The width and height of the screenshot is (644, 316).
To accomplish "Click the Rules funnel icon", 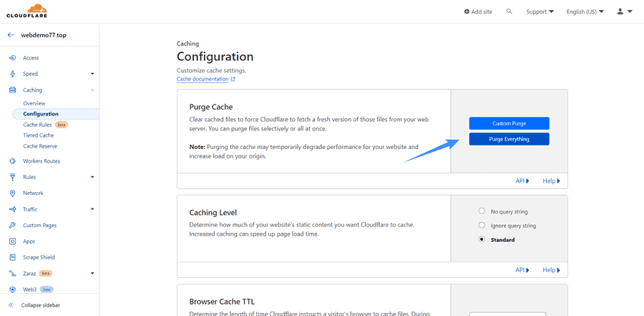I will click(x=12, y=177).
